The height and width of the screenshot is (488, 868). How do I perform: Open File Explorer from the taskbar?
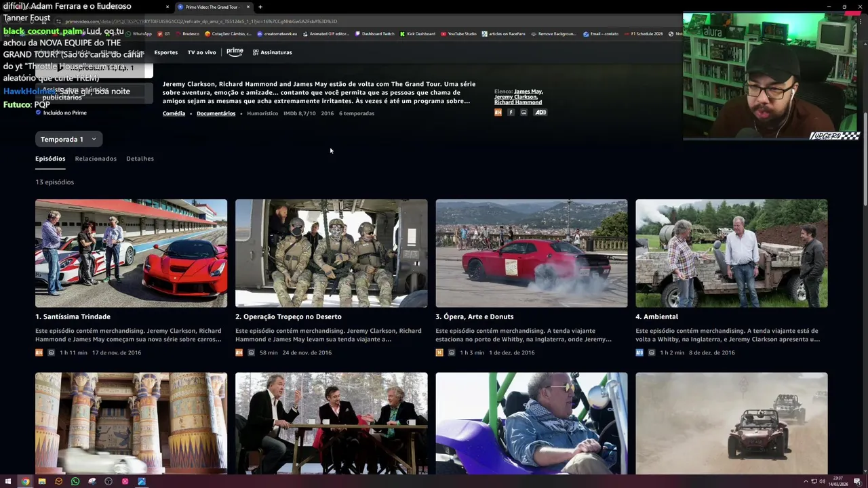42,481
